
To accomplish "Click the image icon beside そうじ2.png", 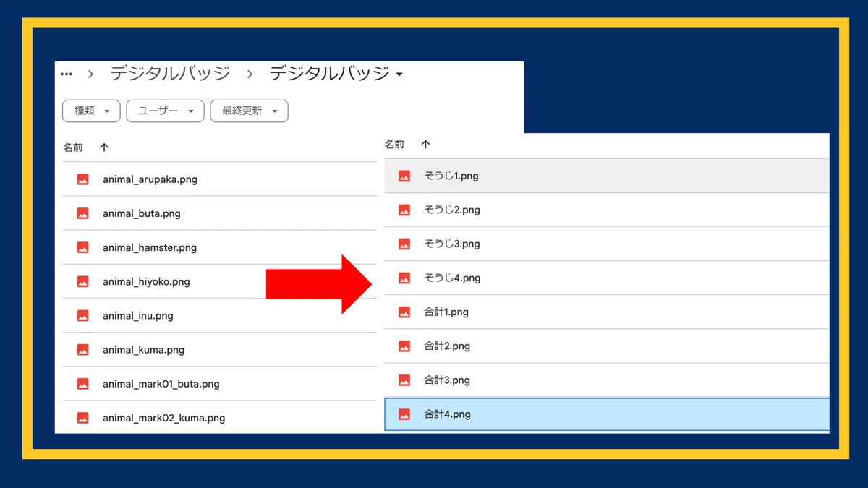I will tap(404, 210).
